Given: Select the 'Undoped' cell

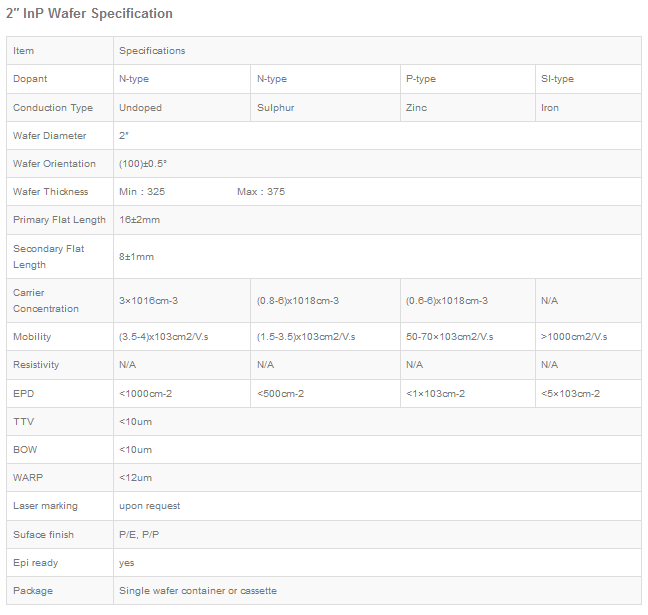Looking at the screenshot, I should tap(140, 108).
